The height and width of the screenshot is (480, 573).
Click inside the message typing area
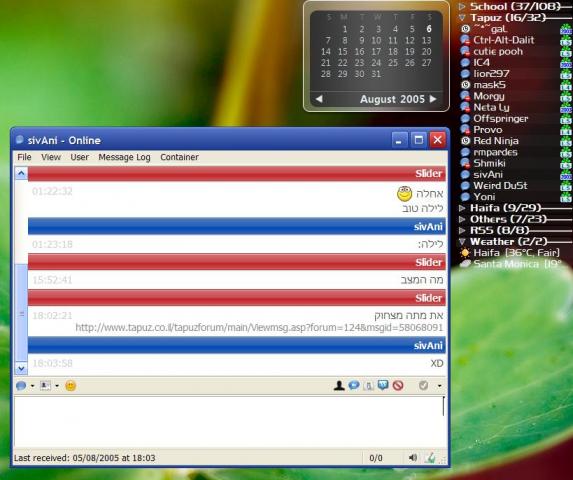230,422
